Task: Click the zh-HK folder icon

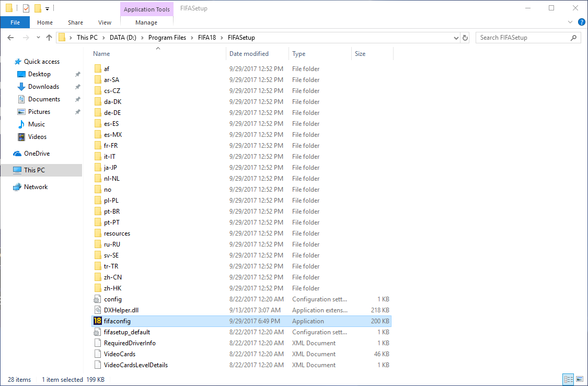Action: pyautogui.click(x=98, y=288)
